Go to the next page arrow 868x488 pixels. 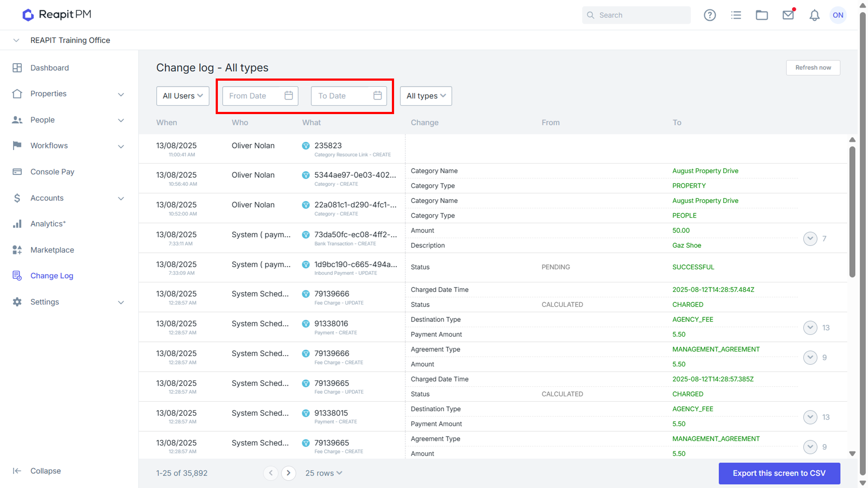(x=289, y=473)
